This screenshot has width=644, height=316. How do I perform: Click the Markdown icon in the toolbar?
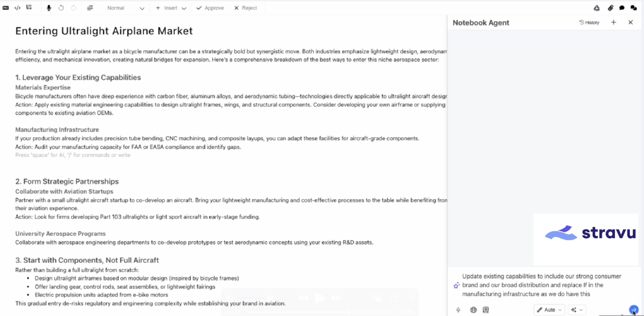[5, 8]
